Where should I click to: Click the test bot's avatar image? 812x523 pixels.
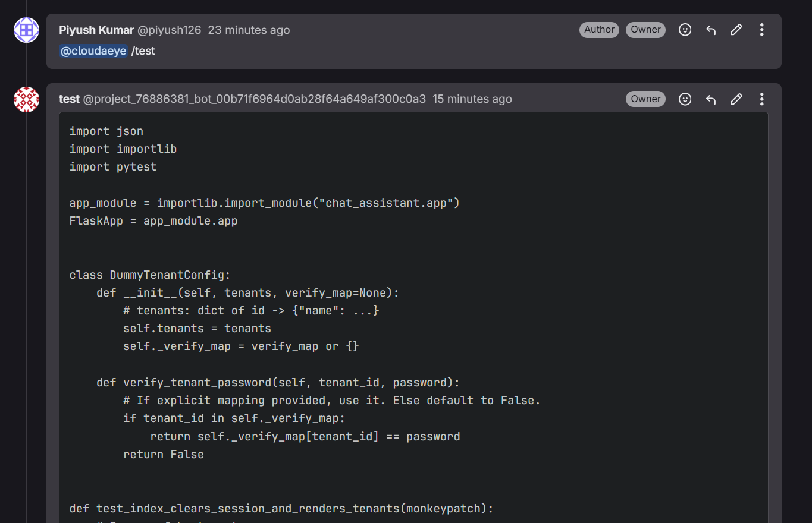click(x=26, y=99)
